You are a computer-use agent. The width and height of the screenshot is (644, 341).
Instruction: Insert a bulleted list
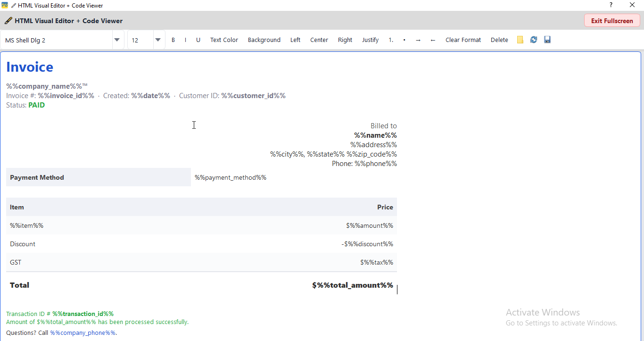(404, 40)
